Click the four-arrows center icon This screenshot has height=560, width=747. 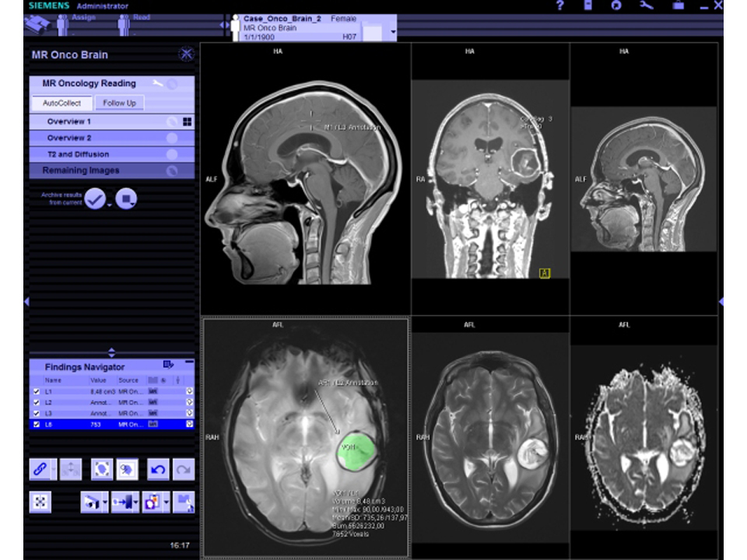40,502
